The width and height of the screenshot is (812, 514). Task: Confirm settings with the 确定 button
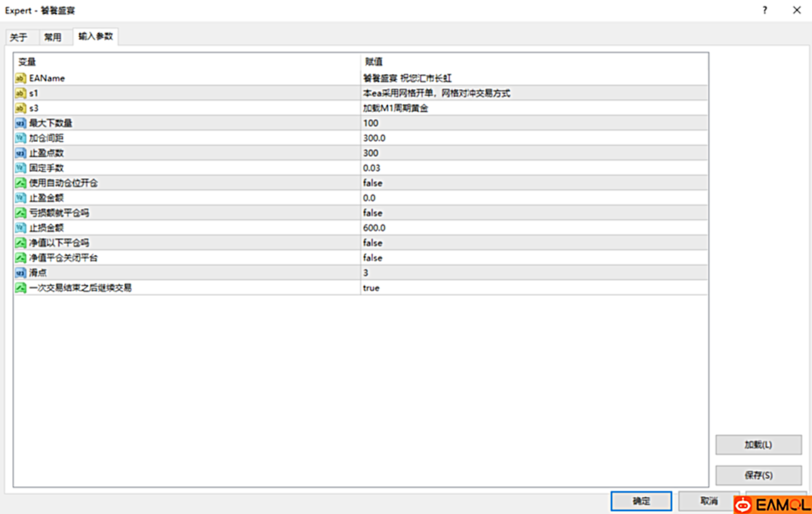tap(641, 501)
